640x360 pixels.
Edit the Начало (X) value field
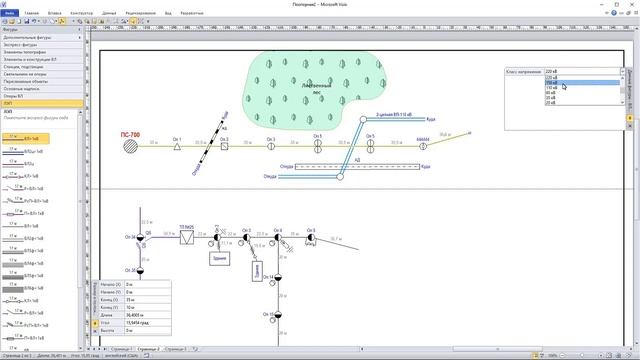[x=147, y=284]
